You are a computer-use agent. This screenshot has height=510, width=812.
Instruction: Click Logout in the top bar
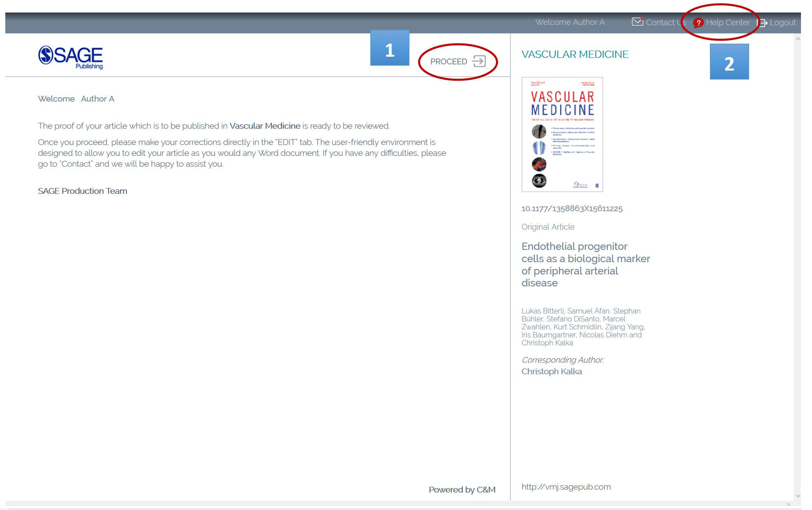tap(782, 23)
